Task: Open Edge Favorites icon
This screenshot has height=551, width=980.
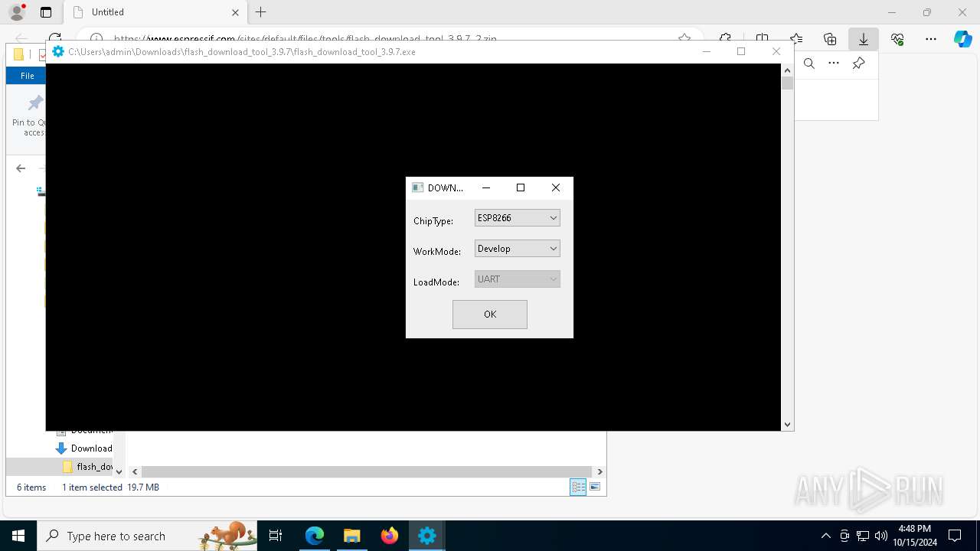Action: (x=796, y=39)
